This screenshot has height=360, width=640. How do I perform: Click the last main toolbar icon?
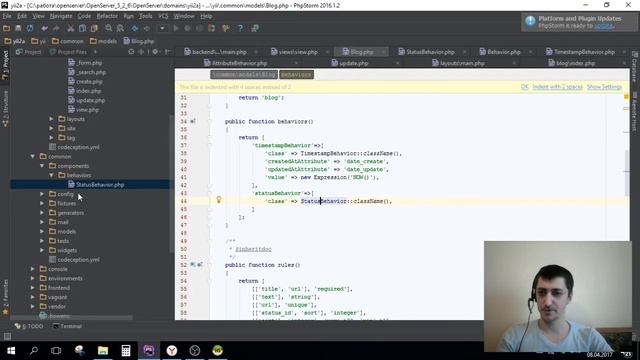[255, 28]
